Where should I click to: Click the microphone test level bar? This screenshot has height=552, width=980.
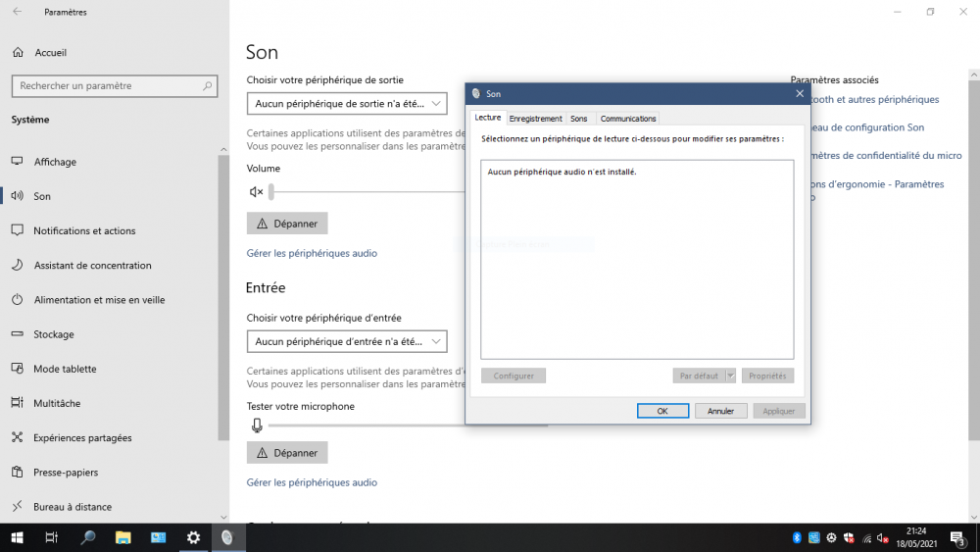[367, 426]
